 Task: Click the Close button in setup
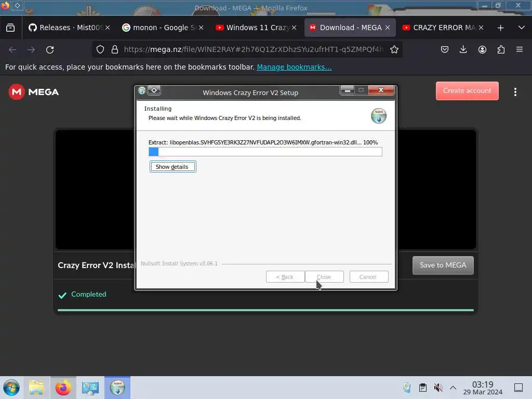[324, 277]
